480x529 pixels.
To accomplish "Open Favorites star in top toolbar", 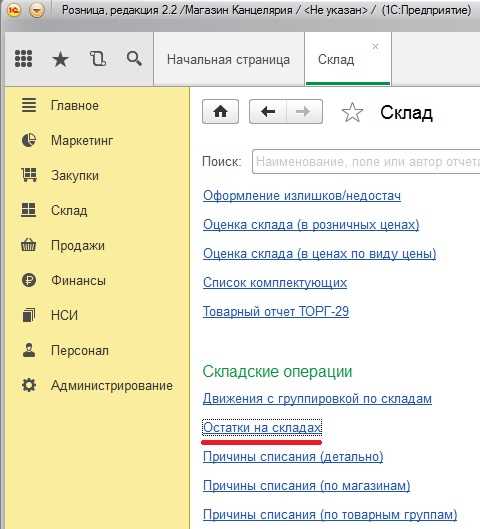I will 61,59.
